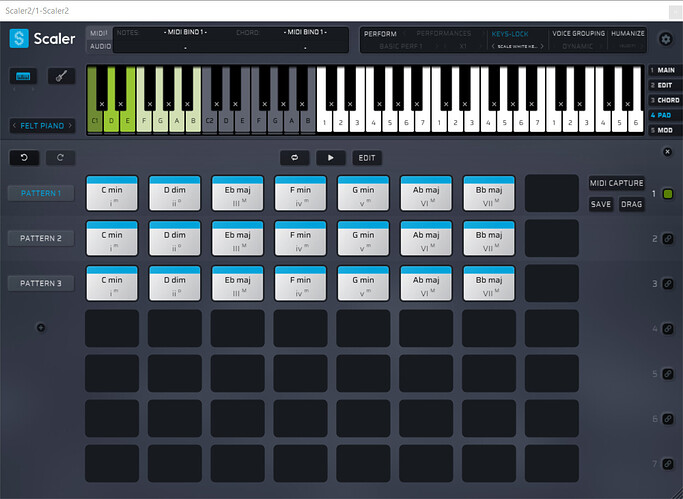The width and height of the screenshot is (683, 499).
Task: Select PATTERN 3
Action: pos(41,283)
